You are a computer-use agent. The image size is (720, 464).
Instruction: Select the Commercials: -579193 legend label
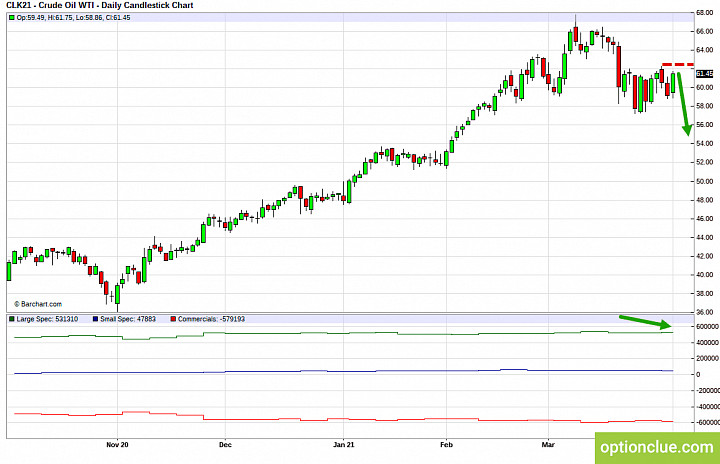[211, 319]
